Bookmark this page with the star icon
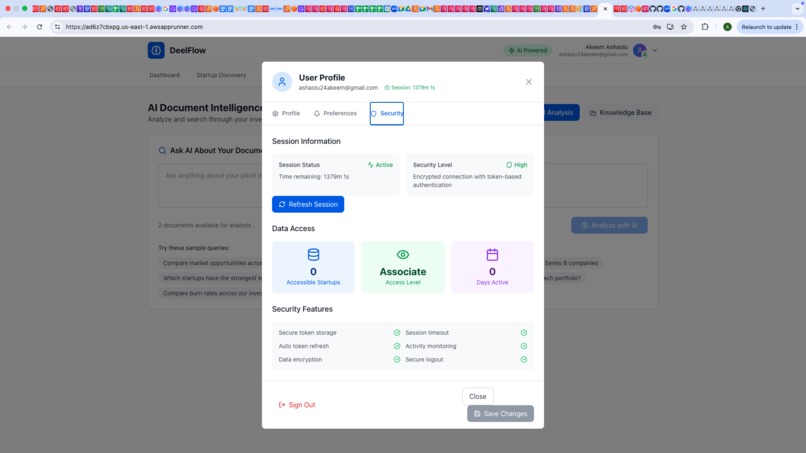This screenshot has height=453, width=806. (x=684, y=27)
